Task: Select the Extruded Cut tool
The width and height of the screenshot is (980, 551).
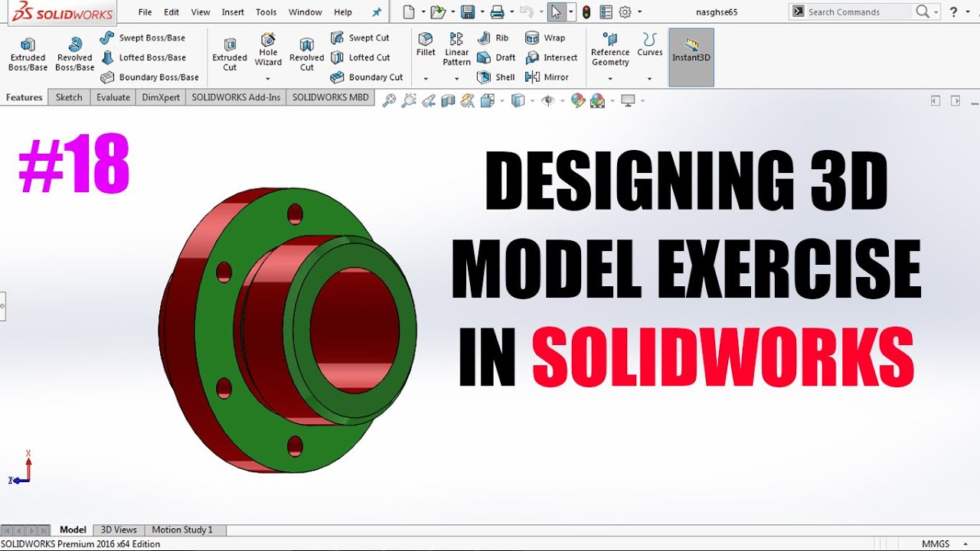Action: pyautogui.click(x=230, y=54)
